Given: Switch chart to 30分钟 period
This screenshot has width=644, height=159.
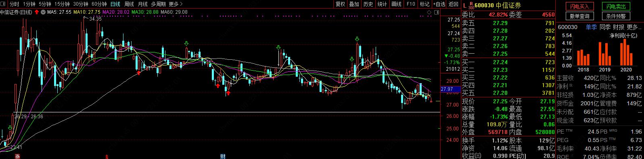Looking at the screenshot, I should click(x=81, y=4).
